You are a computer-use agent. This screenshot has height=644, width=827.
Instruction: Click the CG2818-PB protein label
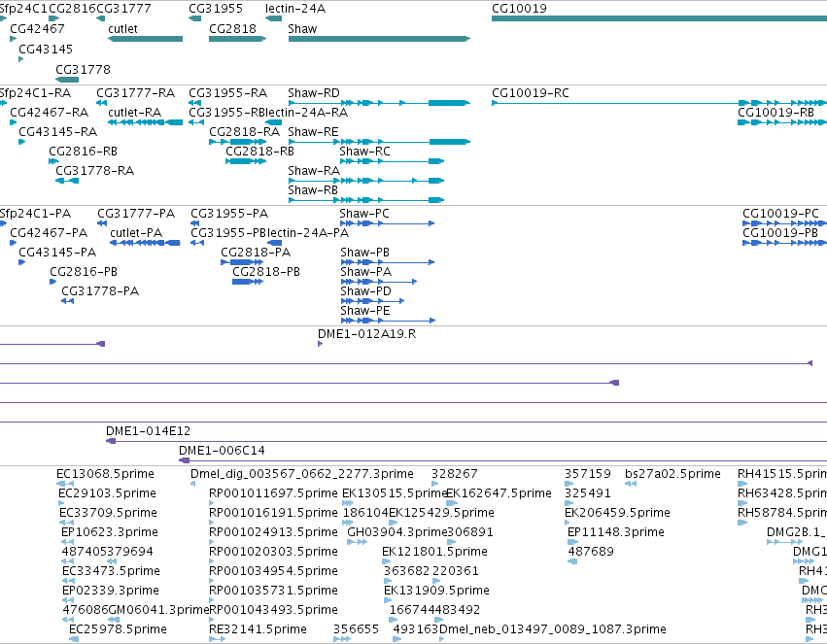[x=266, y=272]
